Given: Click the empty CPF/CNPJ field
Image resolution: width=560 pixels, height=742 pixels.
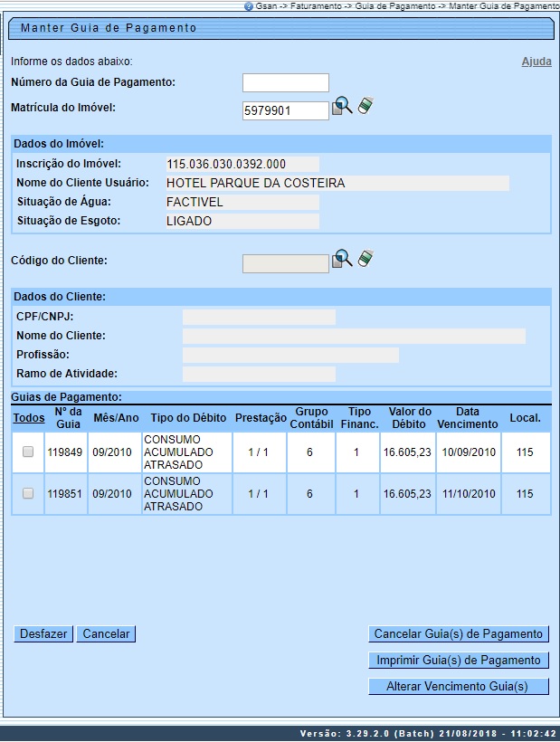Looking at the screenshot, I should [x=259, y=317].
